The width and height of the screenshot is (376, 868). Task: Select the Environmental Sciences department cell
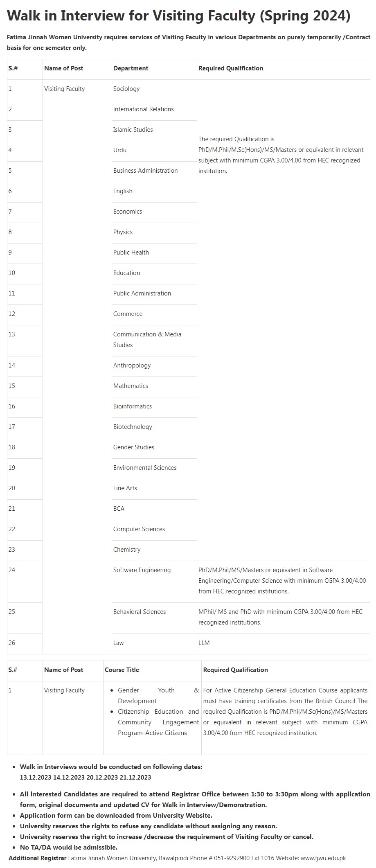coord(145,468)
